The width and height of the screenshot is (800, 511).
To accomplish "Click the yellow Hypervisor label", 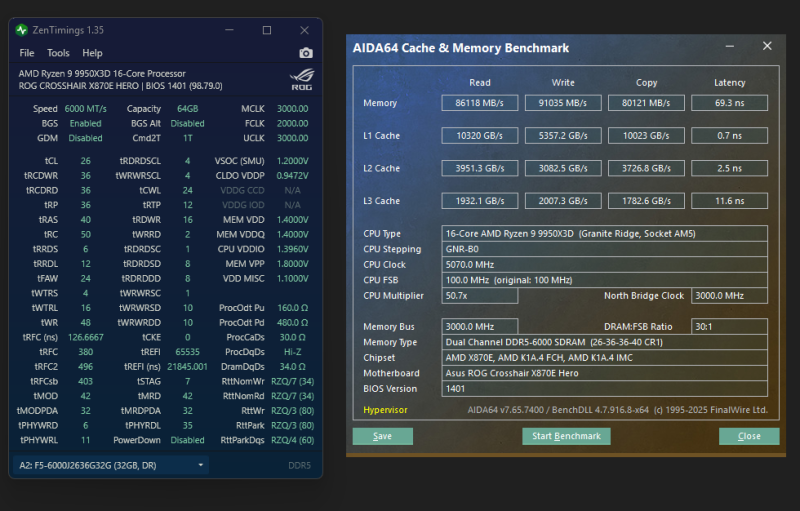I will click(x=385, y=410).
